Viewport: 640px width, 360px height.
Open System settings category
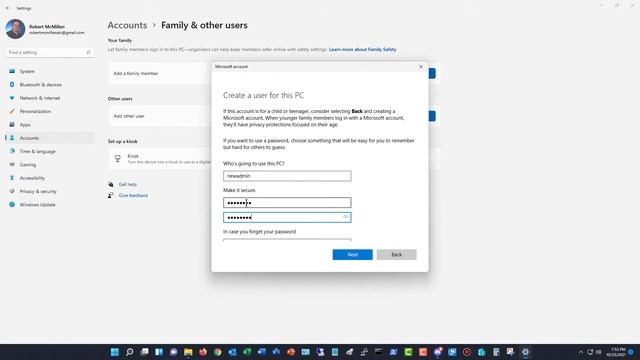(50, 71)
